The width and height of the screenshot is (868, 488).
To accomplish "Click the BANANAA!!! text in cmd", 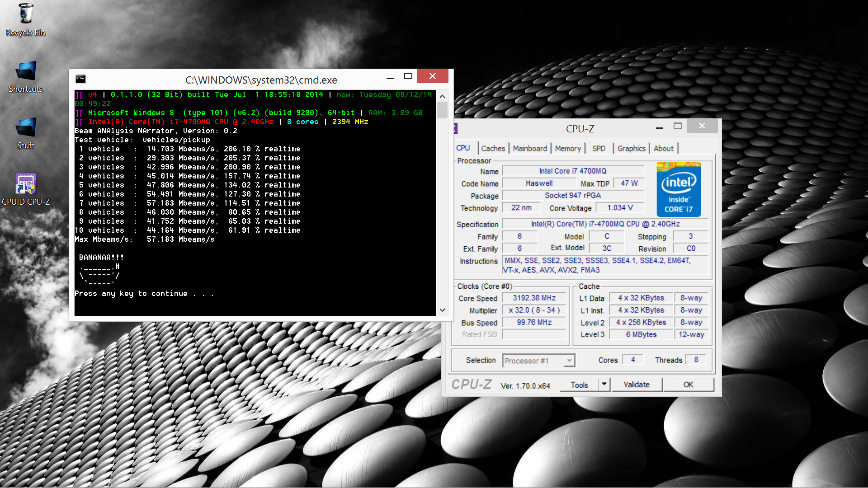I will (101, 257).
